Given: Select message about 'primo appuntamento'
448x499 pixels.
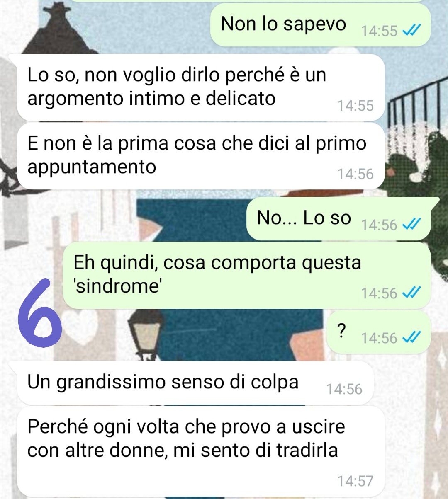Looking at the screenshot, I should (x=201, y=156).
